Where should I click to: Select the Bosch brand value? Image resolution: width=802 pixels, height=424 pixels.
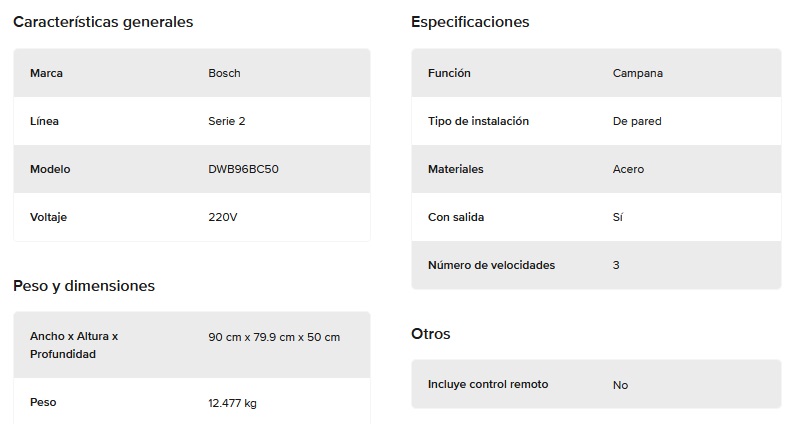pyautogui.click(x=224, y=73)
